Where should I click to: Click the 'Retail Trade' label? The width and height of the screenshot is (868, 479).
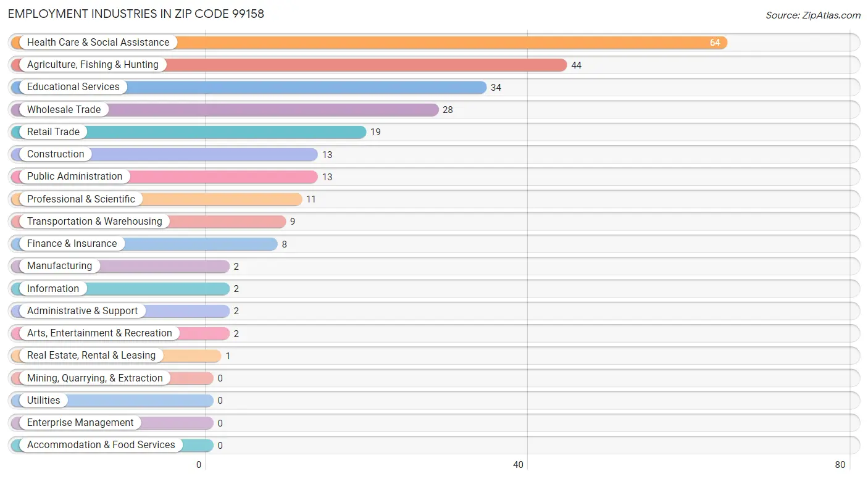[x=53, y=132]
